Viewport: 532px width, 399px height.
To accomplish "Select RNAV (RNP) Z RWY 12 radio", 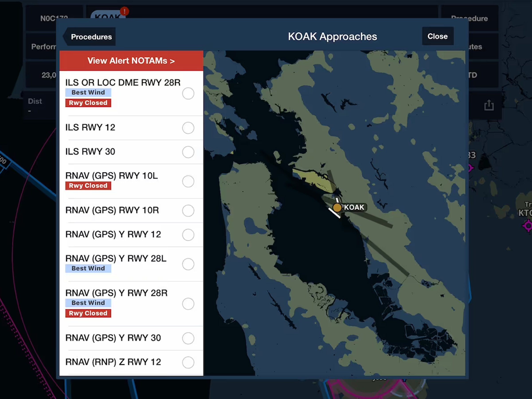I will [188, 362].
